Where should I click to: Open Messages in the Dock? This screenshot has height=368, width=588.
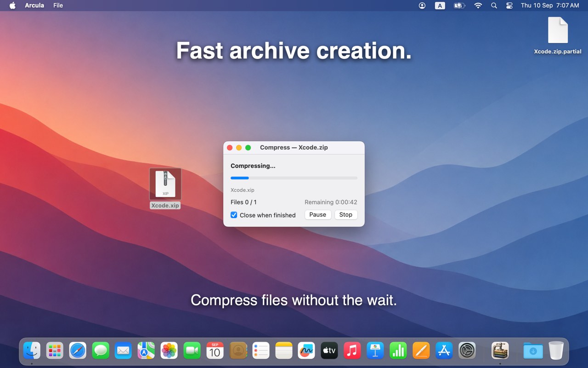tap(101, 351)
